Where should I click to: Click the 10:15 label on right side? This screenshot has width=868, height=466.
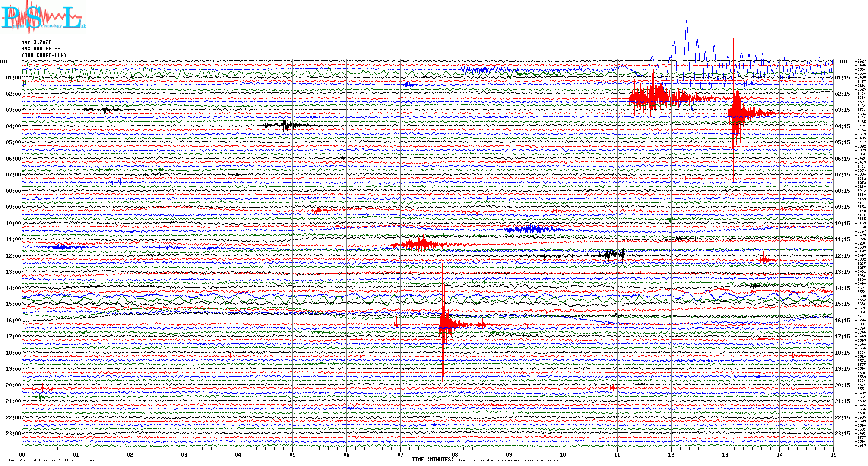coord(842,224)
